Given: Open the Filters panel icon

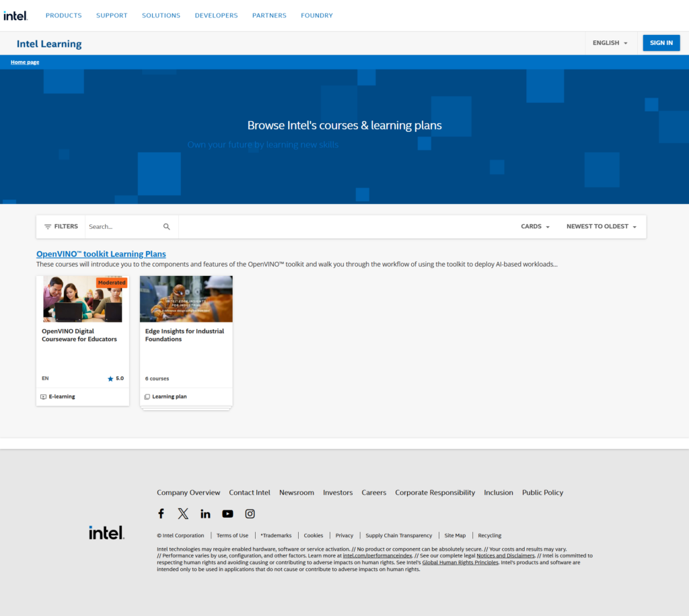Looking at the screenshot, I should coord(48,226).
